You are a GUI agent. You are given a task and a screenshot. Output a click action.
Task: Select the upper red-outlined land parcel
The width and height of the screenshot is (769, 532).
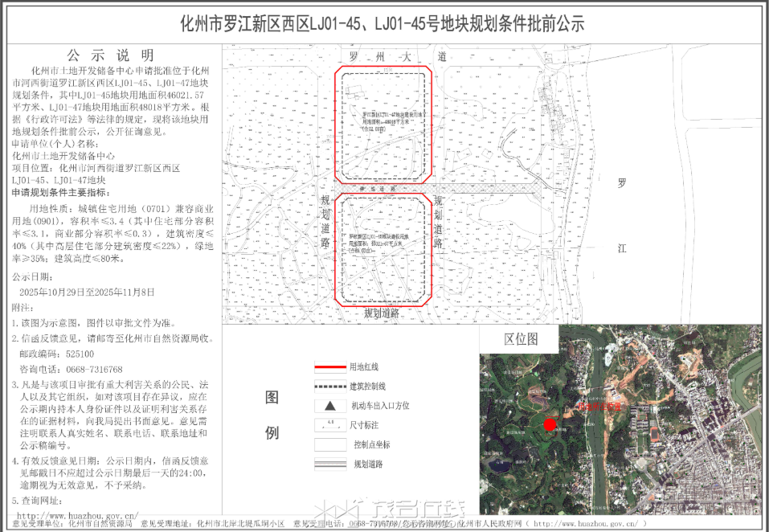[383, 126]
